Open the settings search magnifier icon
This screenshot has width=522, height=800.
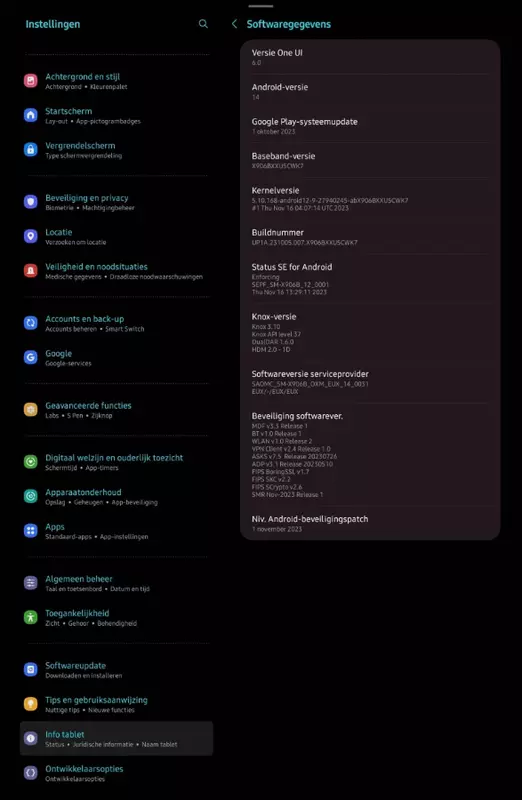pos(203,24)
